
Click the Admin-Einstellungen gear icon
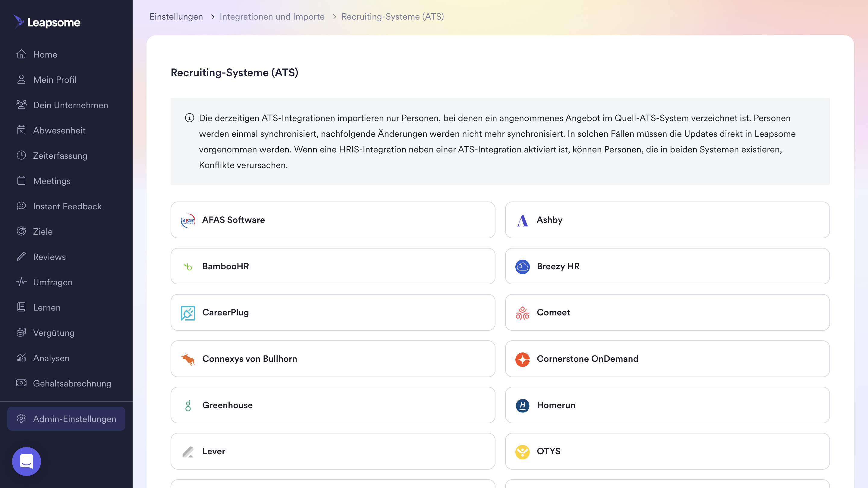click(21, 419)
